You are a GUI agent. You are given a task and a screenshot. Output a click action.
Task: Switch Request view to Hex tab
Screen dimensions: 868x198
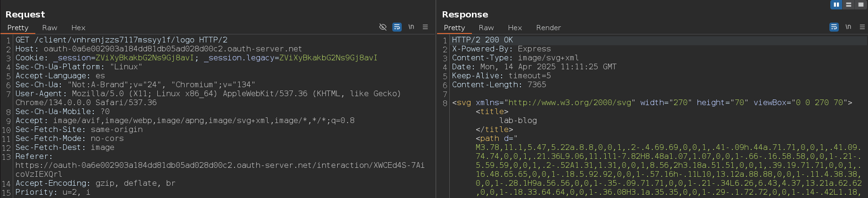point(78,28)
